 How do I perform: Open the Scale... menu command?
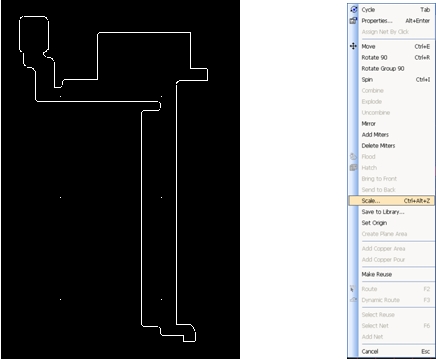point(392,201)
